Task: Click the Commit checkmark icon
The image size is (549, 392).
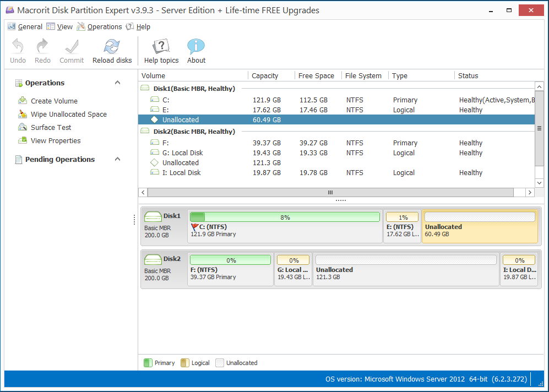Action: pos(72,46)
